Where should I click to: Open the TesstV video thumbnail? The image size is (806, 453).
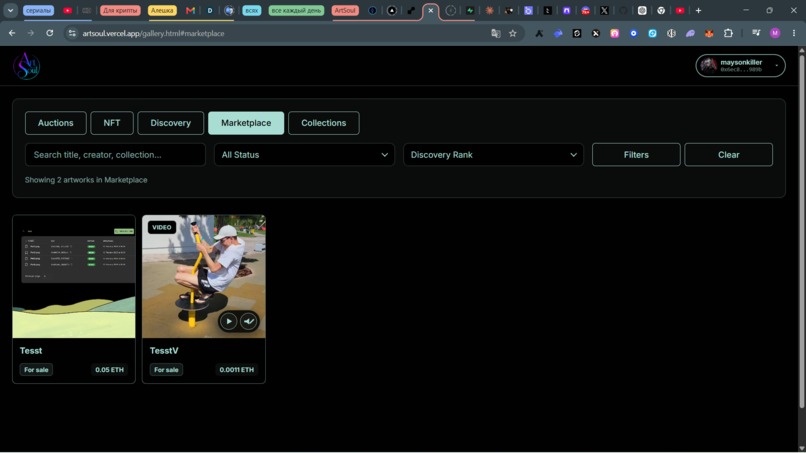[x=204, y=277]
